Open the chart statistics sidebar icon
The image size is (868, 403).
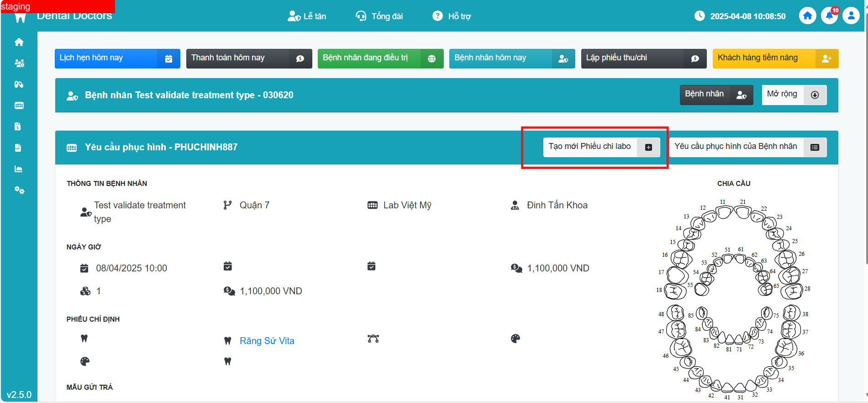19,169
